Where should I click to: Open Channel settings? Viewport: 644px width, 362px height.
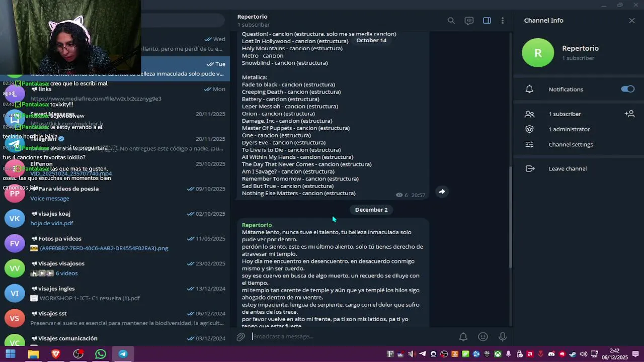571,144
